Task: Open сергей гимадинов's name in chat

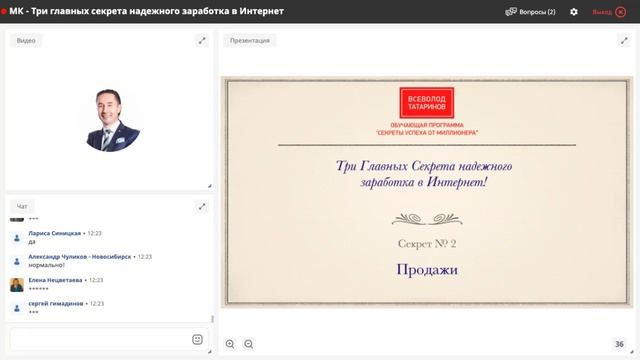Action: pos(56,304)
